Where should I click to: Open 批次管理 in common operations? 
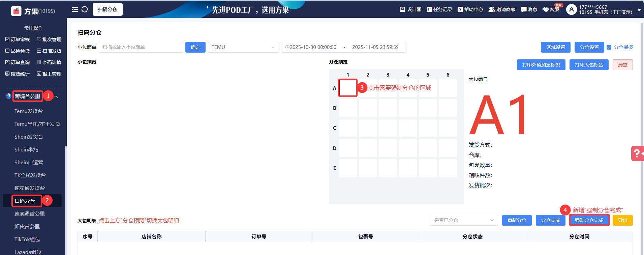pyautogui.click(x=49, y=39)
